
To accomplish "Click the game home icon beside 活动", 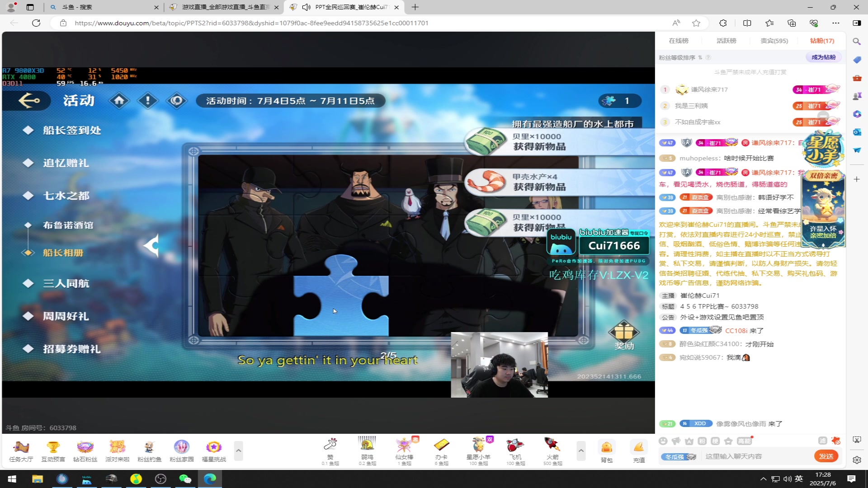I will [119, 100].
